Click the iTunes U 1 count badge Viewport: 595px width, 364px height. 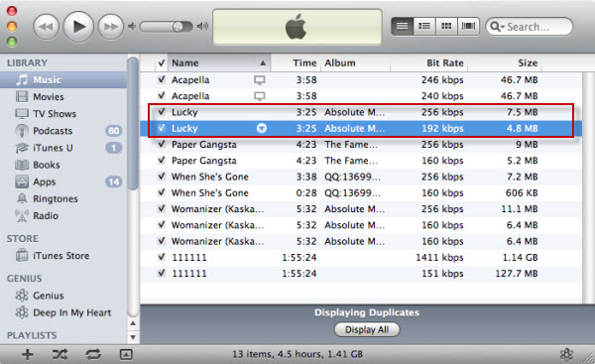(x=113, y=148)
